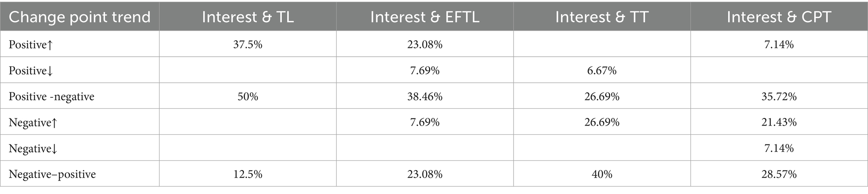Click the 'Interest & CPT' column header
Image resolution: width=868 pixels, height=194 pixels.
(x=779, y=17)
